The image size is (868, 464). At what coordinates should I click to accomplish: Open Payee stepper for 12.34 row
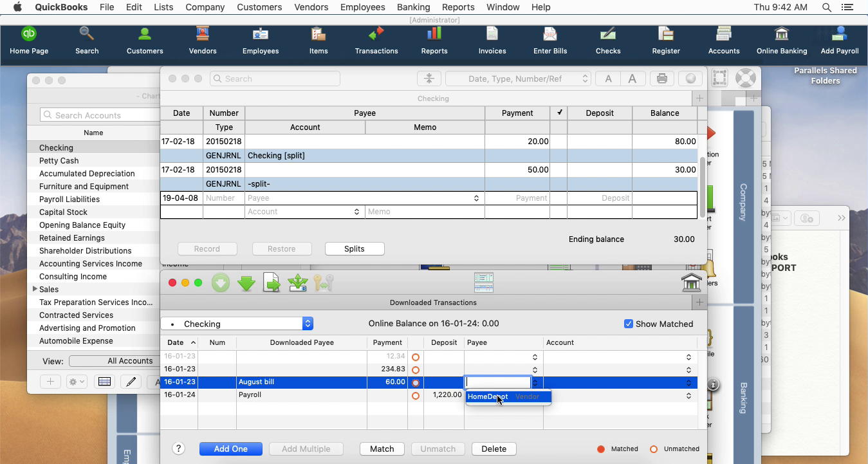pos(535,357)
